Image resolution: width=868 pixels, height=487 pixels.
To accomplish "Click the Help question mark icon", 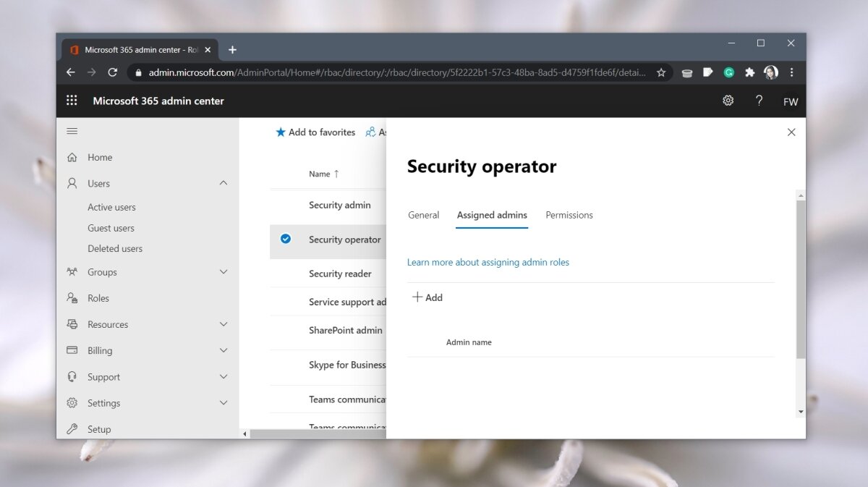I will [759, 100].
